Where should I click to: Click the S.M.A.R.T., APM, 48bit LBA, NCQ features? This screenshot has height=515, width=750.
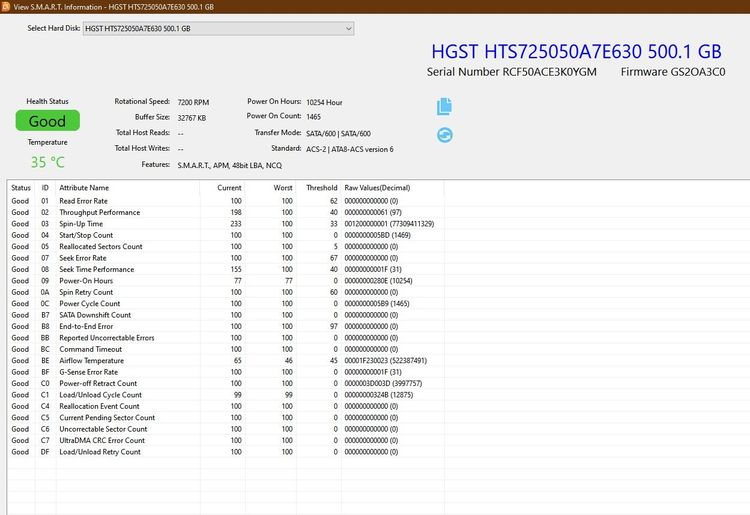(x=230, y=165)
